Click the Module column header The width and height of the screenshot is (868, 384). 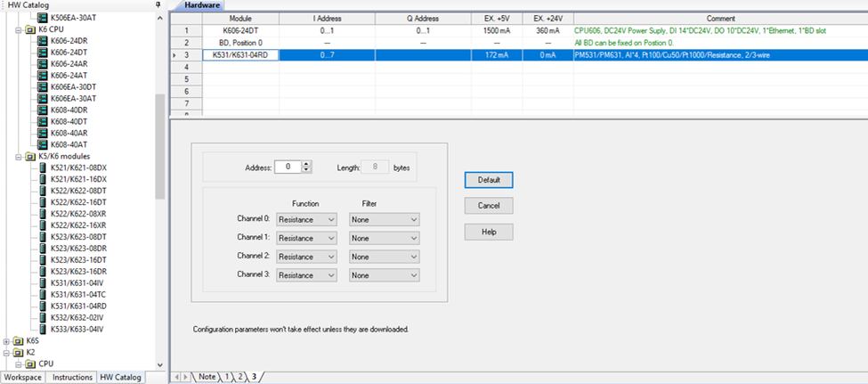240,19
